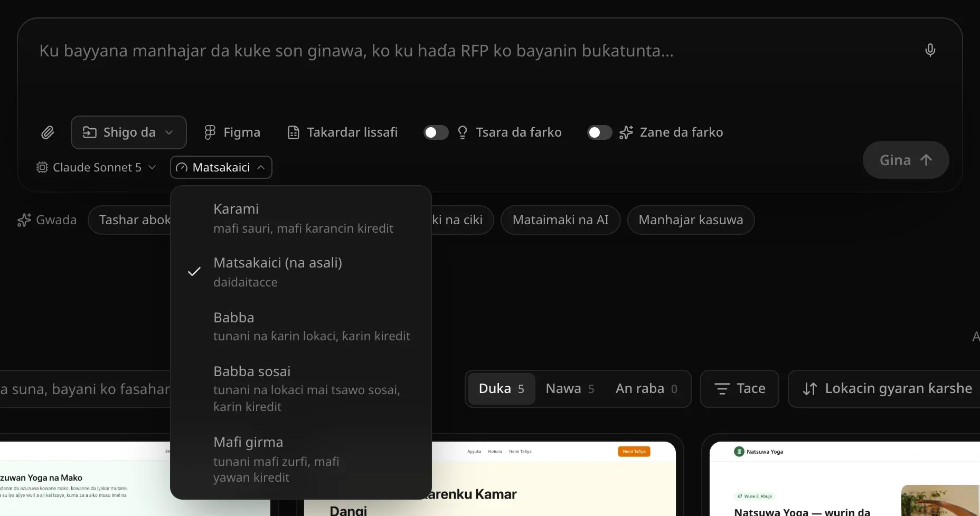Click the Manhajar kasuwa suggestion chip
Viewport: 980px width, 516px height.
point(691,220)
